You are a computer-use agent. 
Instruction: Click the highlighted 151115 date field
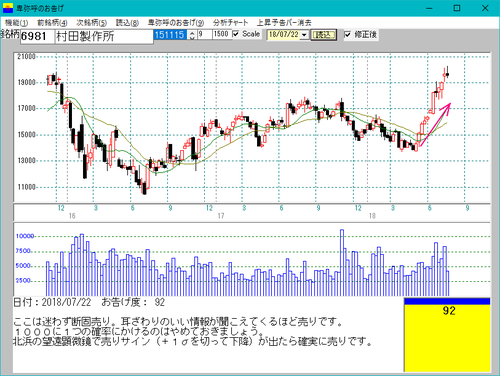point(170,35)
